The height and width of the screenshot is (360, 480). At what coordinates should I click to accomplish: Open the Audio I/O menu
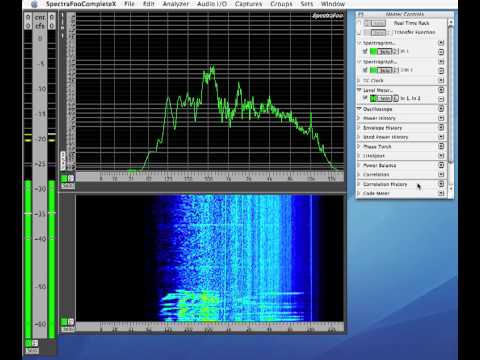click(x=212, y=4)
